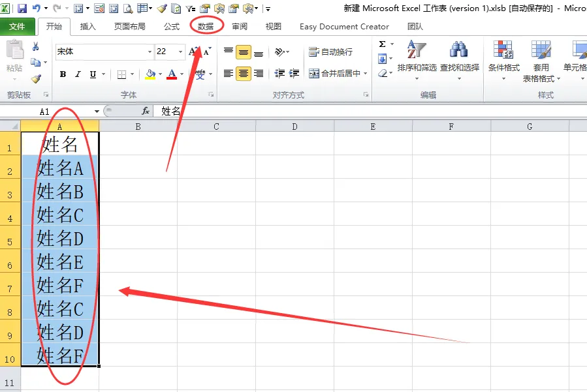The width and height of the screenshot is (587, 392).
Task: Decrease indent icon
Action: pos(279,73)
